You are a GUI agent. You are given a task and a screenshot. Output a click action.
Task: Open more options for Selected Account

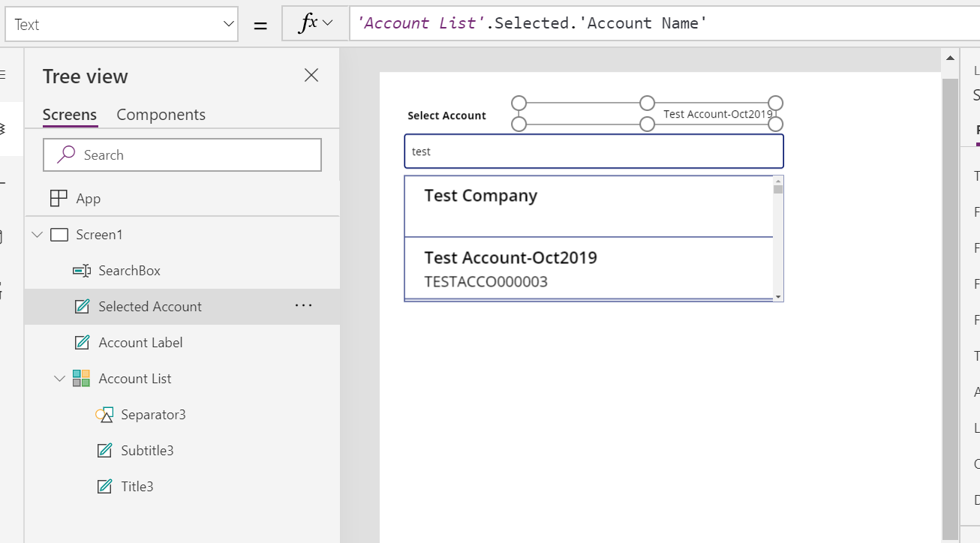[x=303, y=306]
